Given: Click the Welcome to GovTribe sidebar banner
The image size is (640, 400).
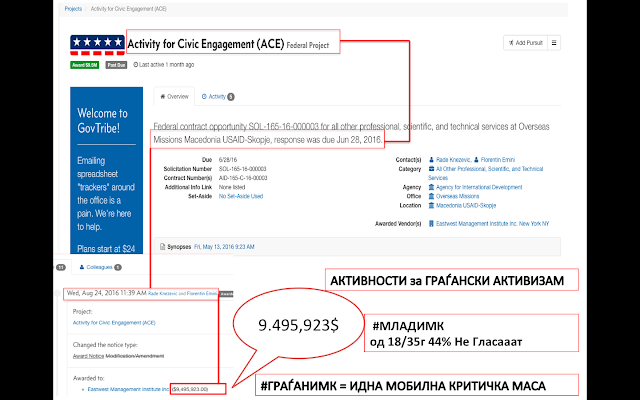Looking at the screenshot, I should point(107,170).
